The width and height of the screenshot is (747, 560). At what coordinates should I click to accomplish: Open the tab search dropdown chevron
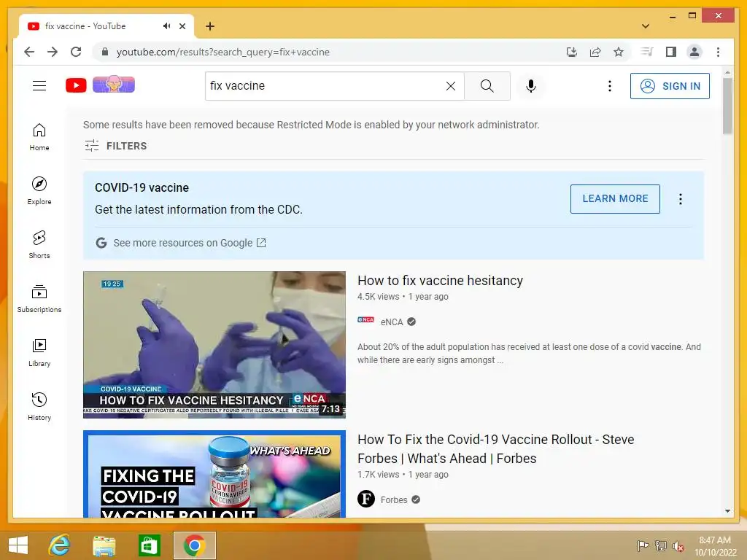(x=646, y=26)
